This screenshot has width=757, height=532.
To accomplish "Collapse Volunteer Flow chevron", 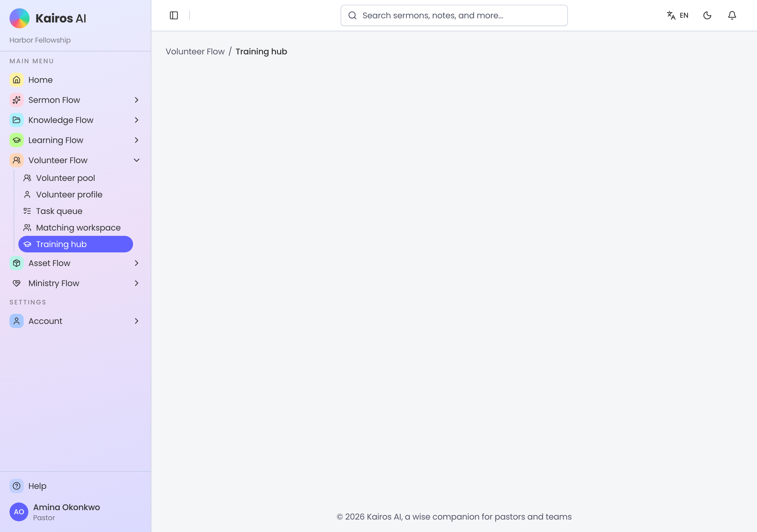I will coord(137,160).
